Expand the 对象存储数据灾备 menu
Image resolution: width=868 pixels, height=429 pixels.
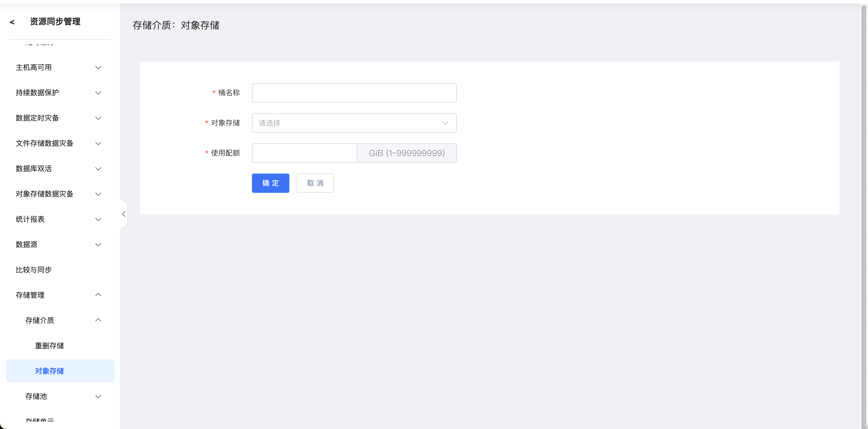click(58, 194)
